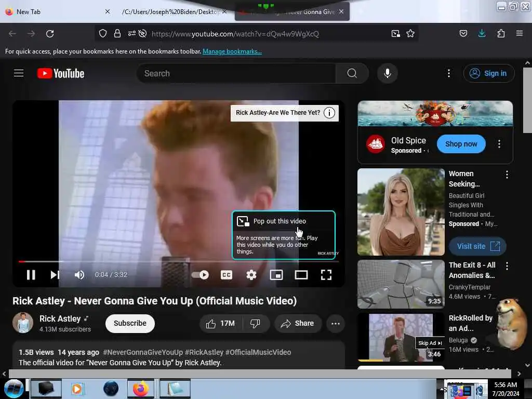This screenshot has height=399, width=532.
Task: Dislike the video thumbs down
Action: point(256,323)
